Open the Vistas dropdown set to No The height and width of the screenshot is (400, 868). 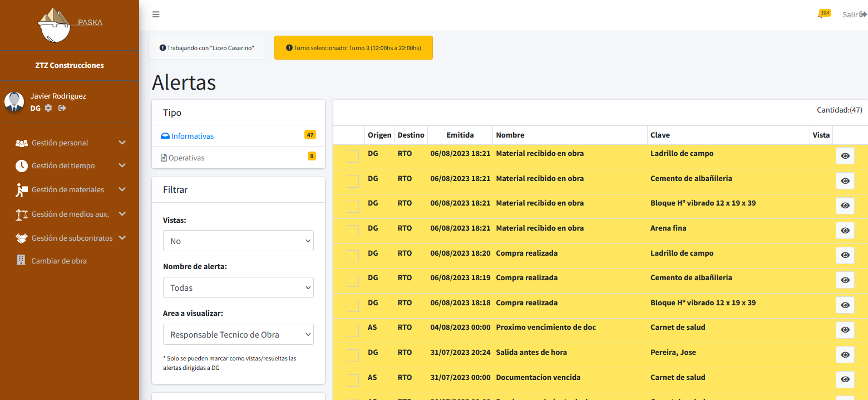coord(238,241)
